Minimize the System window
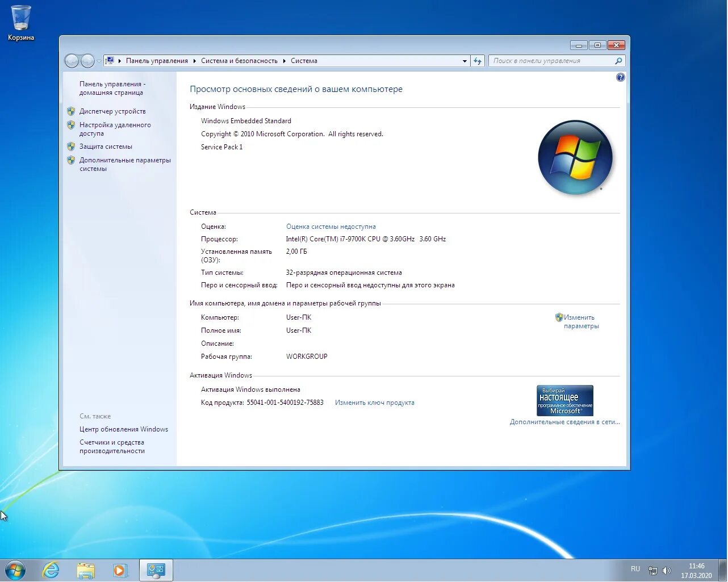This screenshot has height=582, width=728. [x=579, y=45]
